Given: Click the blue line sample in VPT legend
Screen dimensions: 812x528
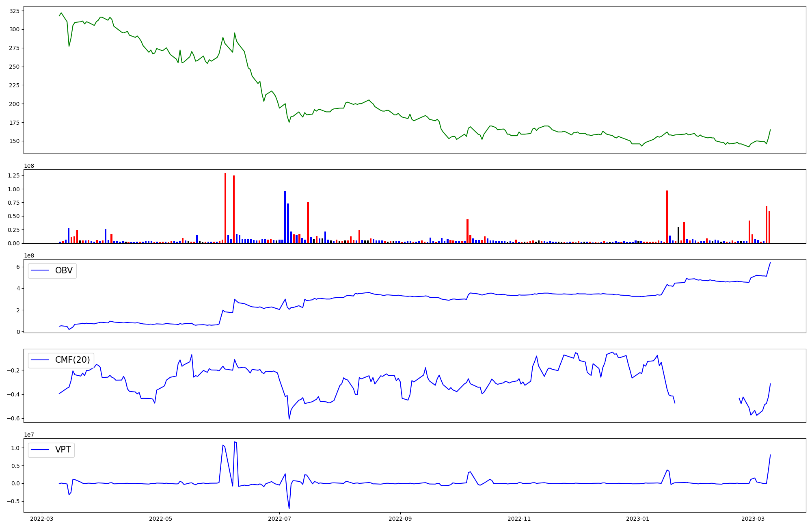Looking at the screenshot, I should click(40, 450).
